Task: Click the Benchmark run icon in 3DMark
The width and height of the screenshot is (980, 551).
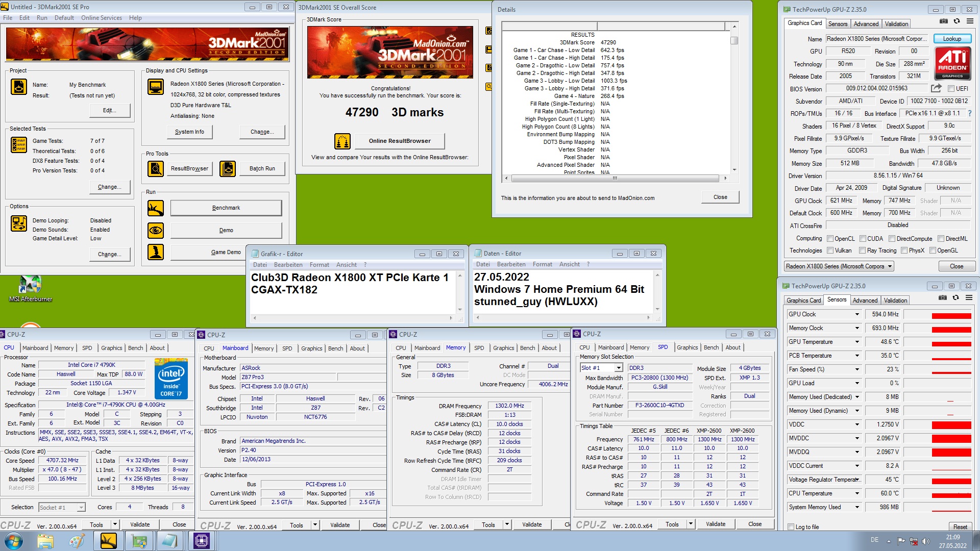Action: (x=156, y=208)
